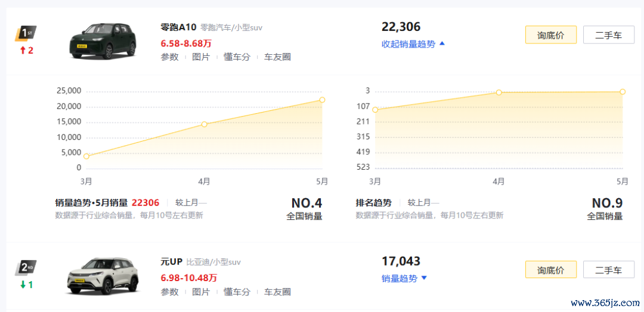Open 图片 link under 零跑A10
Screen dimensions: 644x312
tap(201, 57)
